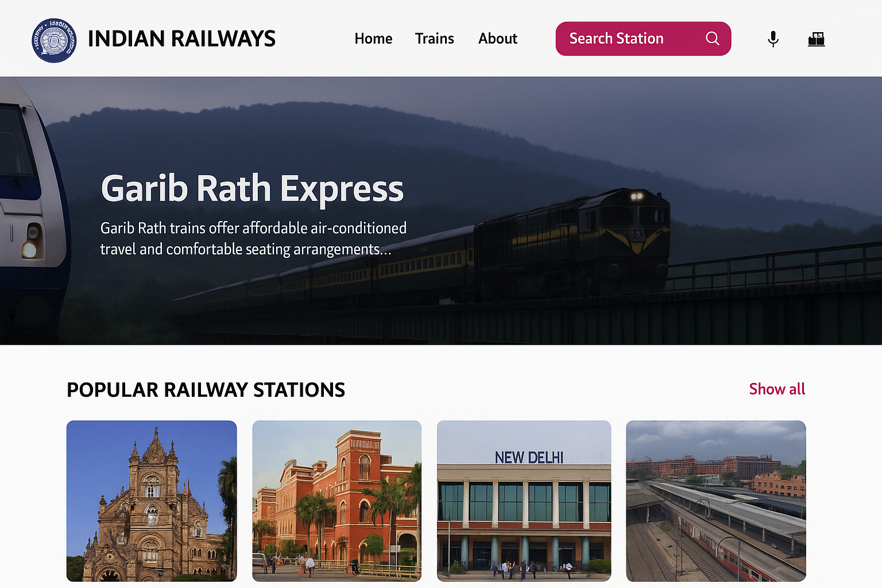Open the aerial platform view station thumbnail

(x=715, y=501)
